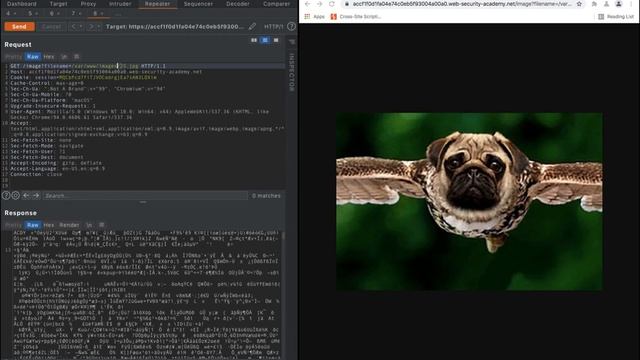Click the GET request line text

click(88, 66)
